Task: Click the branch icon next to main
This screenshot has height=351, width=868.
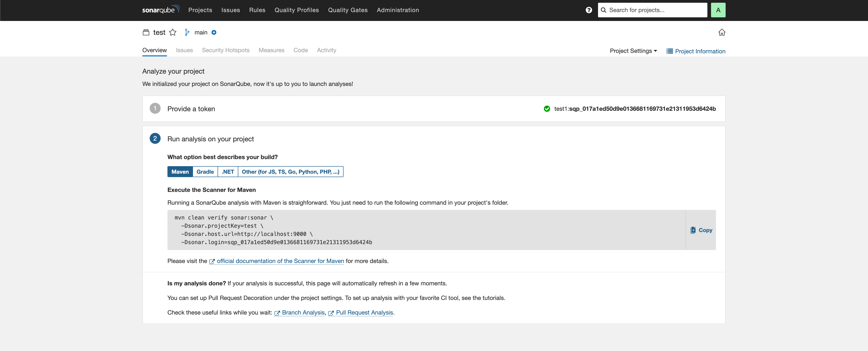Action: point(187,32)
